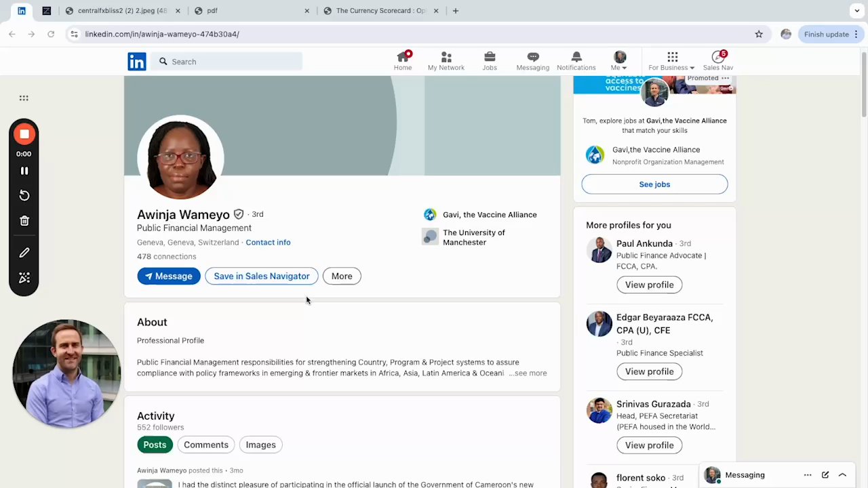Image resolution: width=868 pixels, height=488 pixels.
Task: Open University of Manchester link
Action: click(465, 237)
